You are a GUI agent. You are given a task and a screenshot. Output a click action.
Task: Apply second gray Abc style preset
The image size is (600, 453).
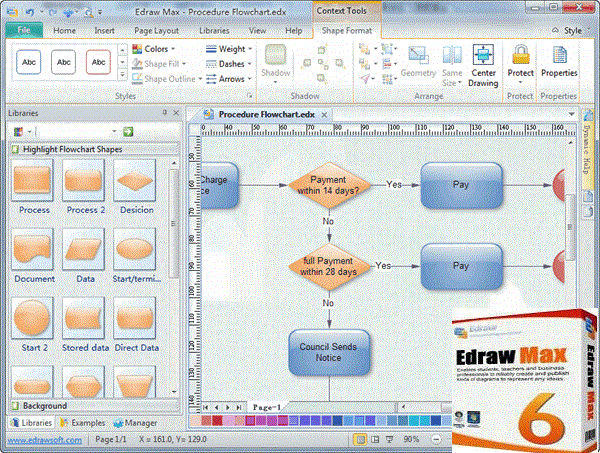(x=64, y=62)
